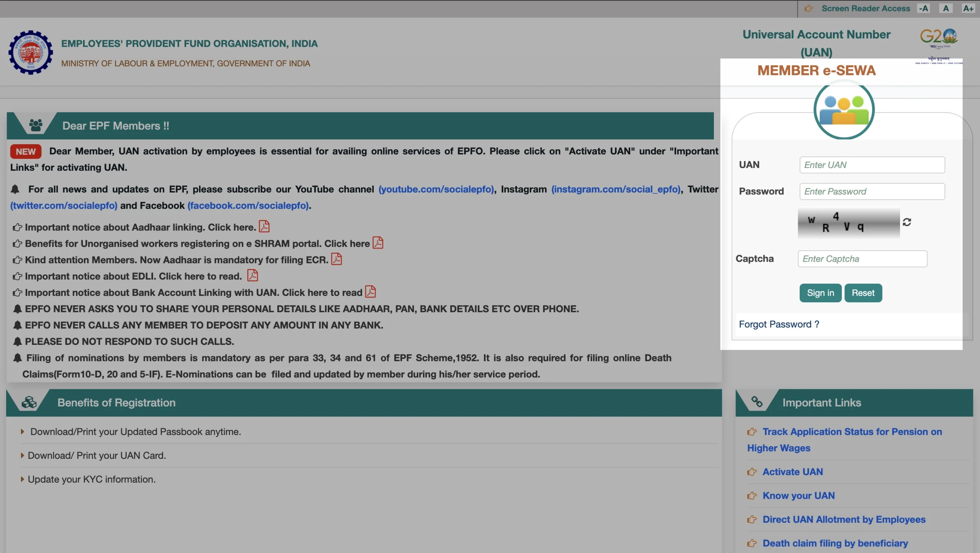
Task: Open facebook.com/socialepfo link
Action: (248, 206)
